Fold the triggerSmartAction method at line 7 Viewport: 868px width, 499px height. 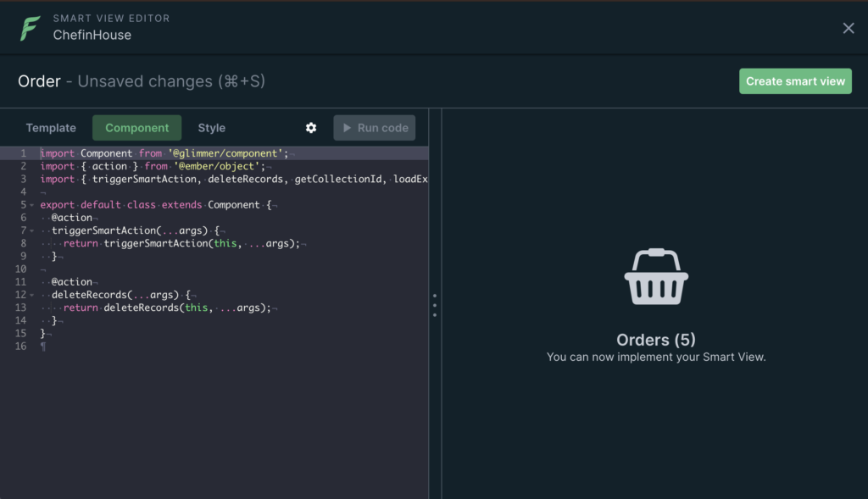click(32, 230)
